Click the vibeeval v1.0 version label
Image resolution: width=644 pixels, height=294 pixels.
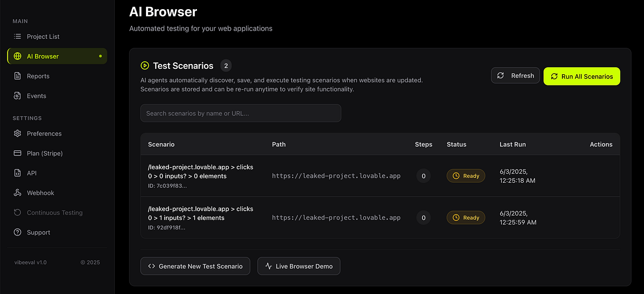coord(31,262)
